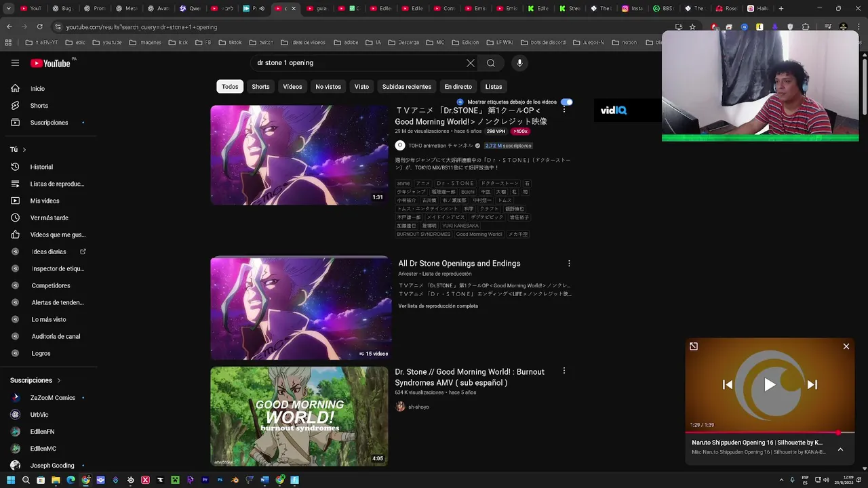Go to the previous video in the miniplayer
This screenshot has width=868, height=488.
point(728,384)
